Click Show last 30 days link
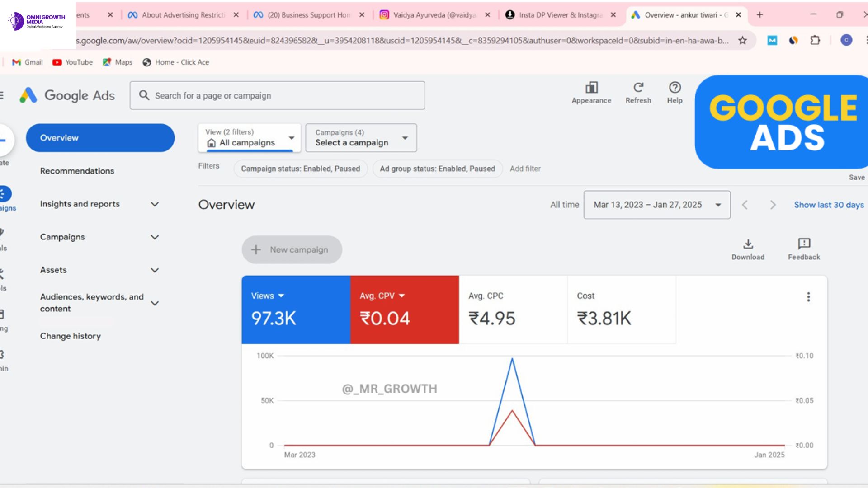Screen dimensions: 868x488 [x=829, y=205]
